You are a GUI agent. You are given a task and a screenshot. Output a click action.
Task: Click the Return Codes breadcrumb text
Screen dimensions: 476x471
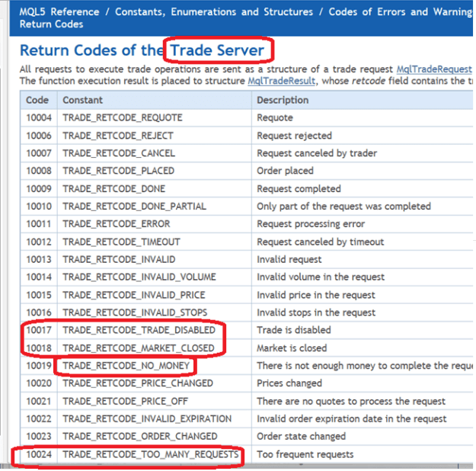51,24
